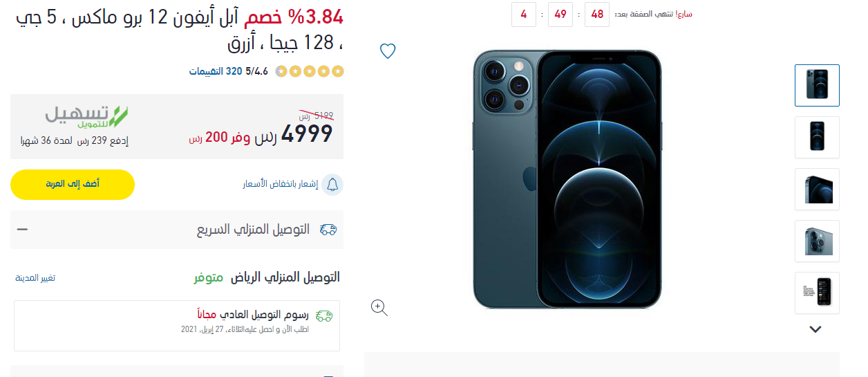The width and height of the screenshot is (868, 377).
Task: Select third thumbnail of phone side edge
Action: (x=817, y=189)
